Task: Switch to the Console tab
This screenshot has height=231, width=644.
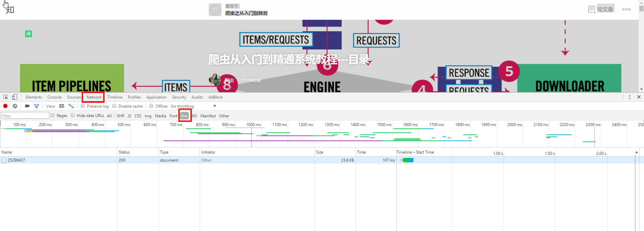Action: (x=54, y=97)
